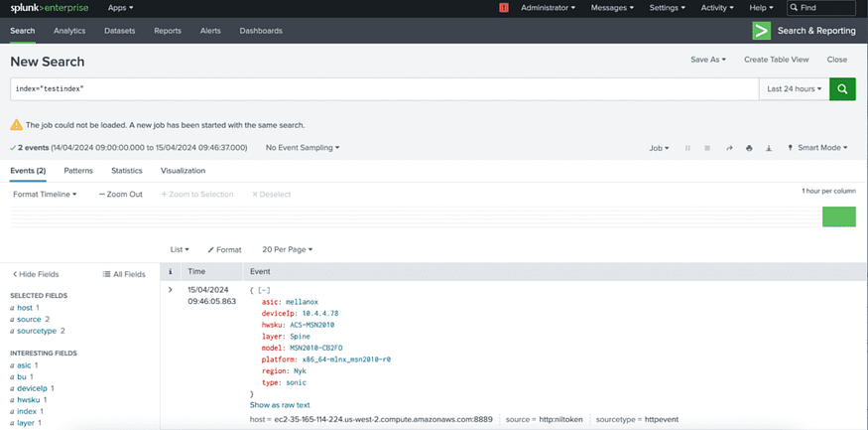Open the Settings menu
Screen dimensions: 868x430
pos(667,8)
